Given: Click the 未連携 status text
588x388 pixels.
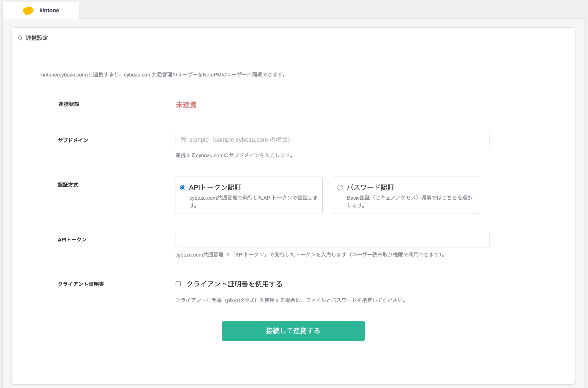Looking at the screenshot, I should point(186,105).
